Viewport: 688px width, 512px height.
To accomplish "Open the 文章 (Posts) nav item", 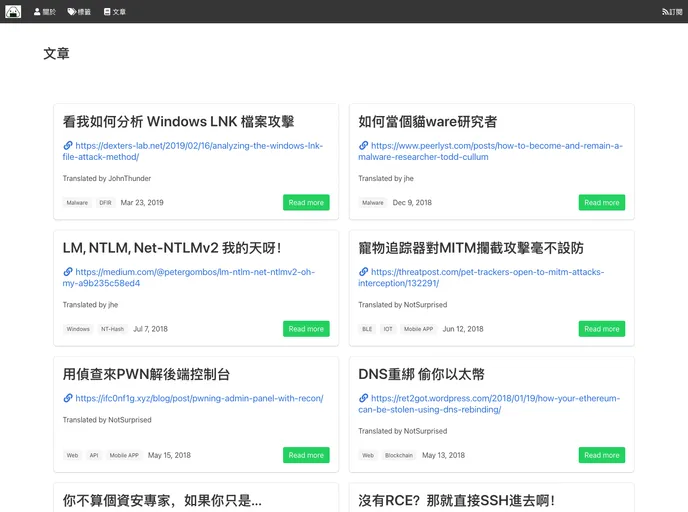I will coord(115,12).
